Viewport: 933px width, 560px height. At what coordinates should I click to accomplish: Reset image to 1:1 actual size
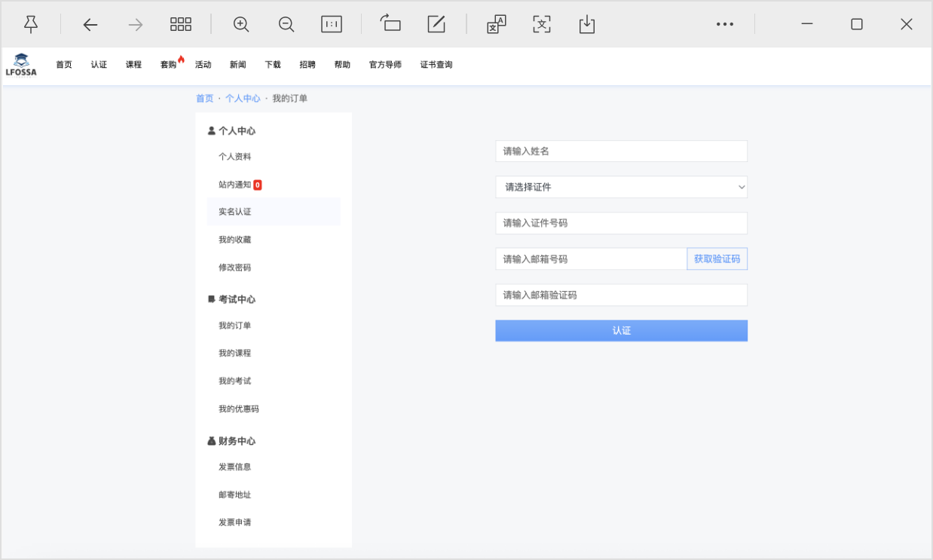[x=332, y=24]
